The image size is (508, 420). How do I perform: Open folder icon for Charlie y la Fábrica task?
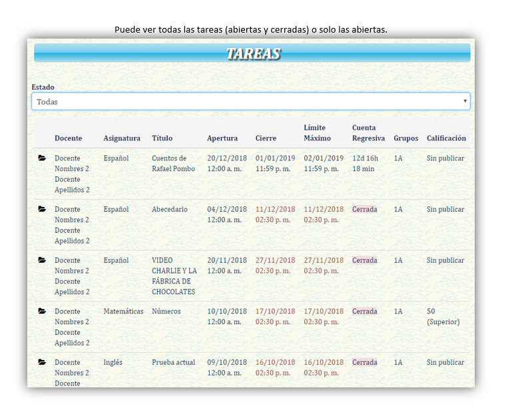pos(42,260)
